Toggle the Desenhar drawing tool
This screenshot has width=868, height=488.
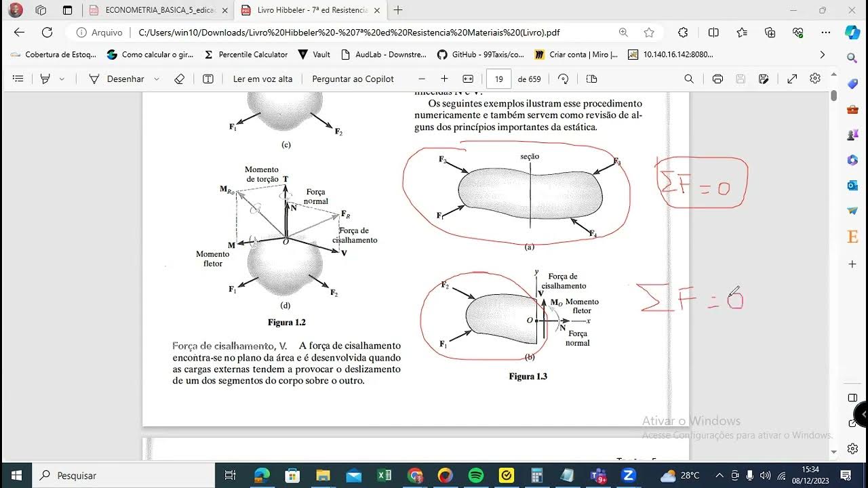tap(117, 79)
